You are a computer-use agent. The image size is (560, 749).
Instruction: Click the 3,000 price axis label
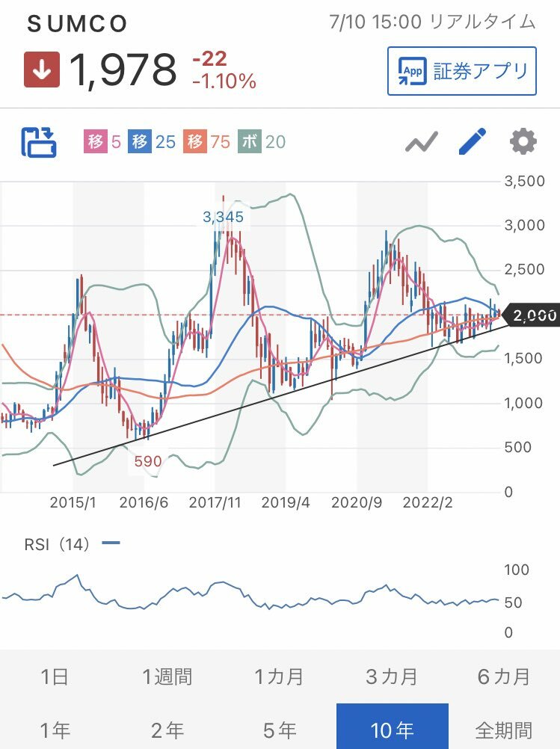click(x=525, y=225)
